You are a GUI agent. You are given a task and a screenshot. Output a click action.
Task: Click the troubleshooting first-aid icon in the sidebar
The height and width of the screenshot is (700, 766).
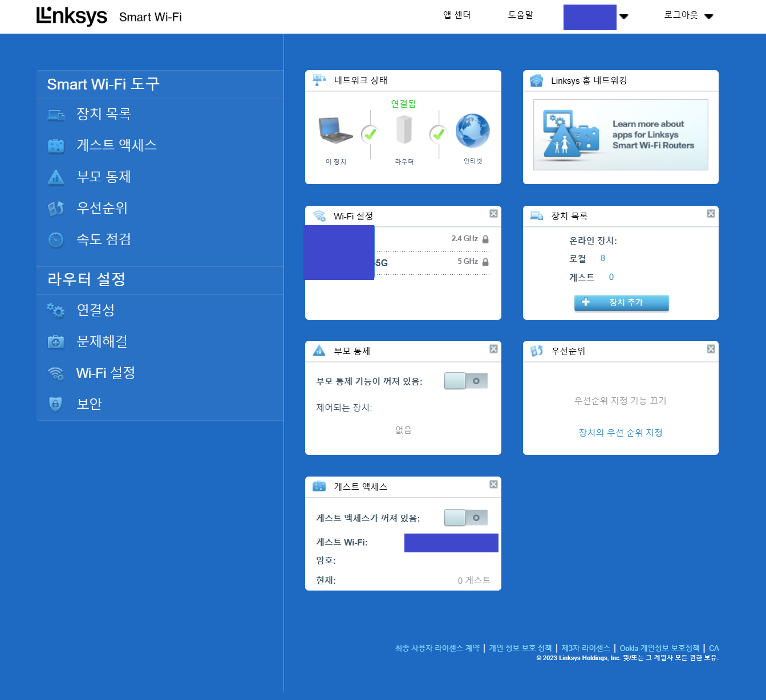click(x=56, y=342)
